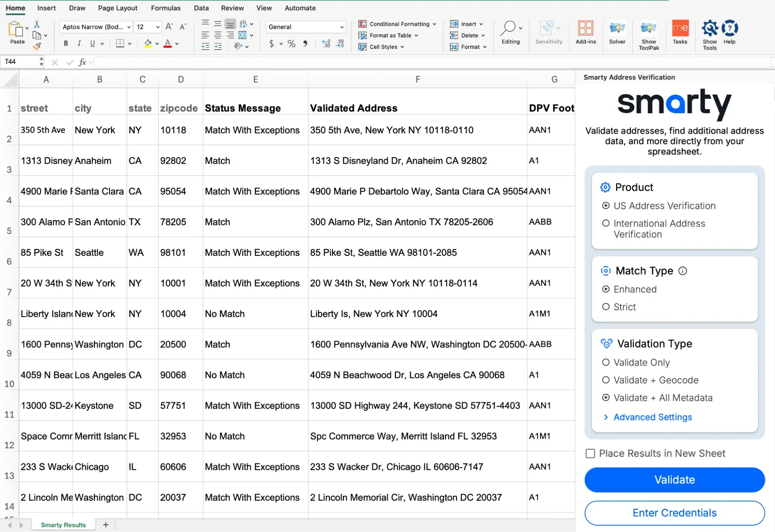Viewport: 775px width, 532px height.
Task: Expand Format as Table menu
Action: pos(388,35)
